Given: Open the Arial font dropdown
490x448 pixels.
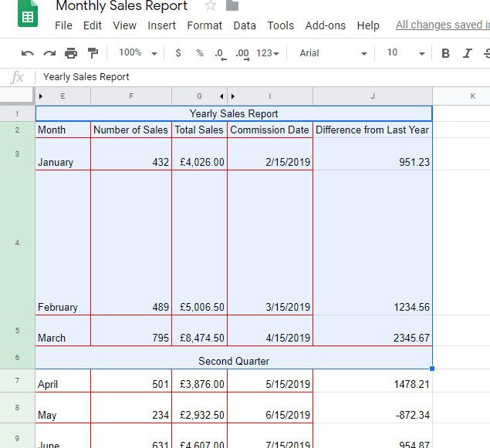Looking at the screenshot, I should click(x=333, y=53).
